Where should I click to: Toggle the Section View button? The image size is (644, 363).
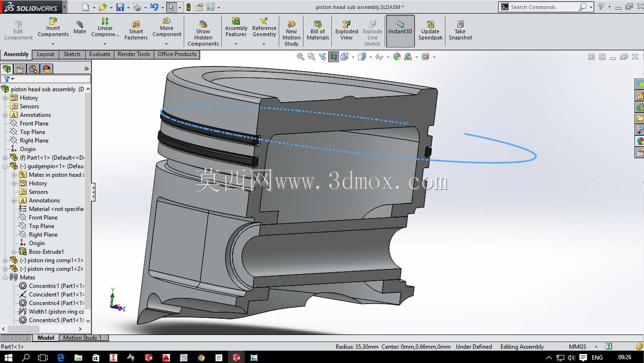pyautogui.click(x=334, y=57)
